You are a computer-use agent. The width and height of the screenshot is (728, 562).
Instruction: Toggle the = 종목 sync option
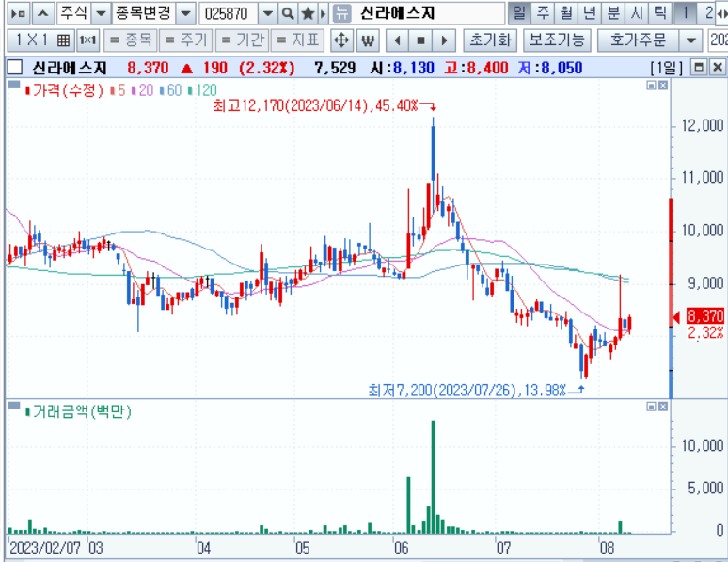pos(131,40)
